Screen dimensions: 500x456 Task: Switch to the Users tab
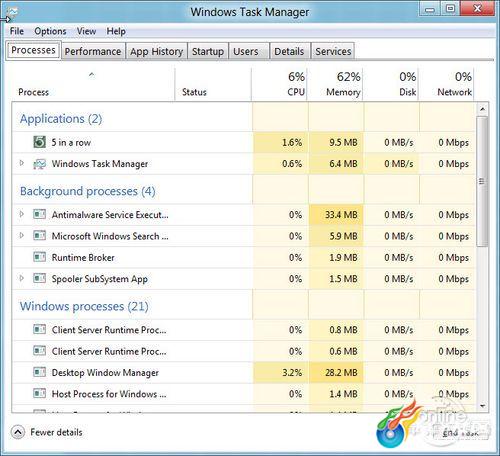[249, 51]
